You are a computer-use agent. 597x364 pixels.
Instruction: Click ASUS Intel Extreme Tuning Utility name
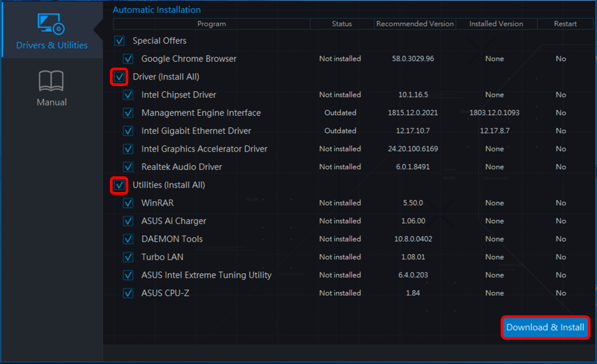coord(206,275)
